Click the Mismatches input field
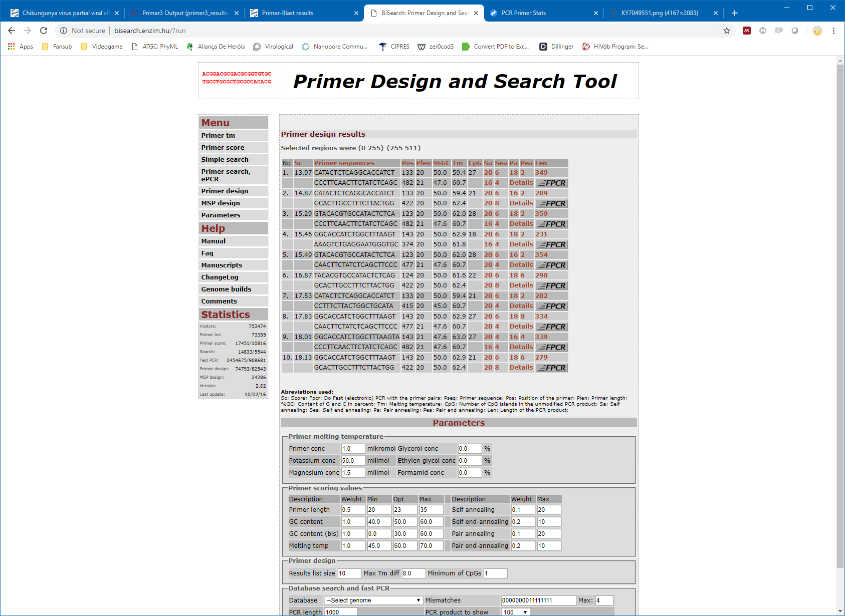 [x=538, y=600]
